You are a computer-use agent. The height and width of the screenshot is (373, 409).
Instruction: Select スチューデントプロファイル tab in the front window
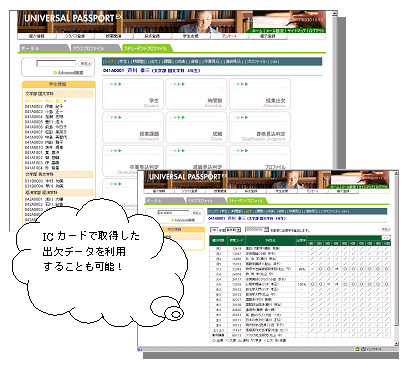pyautogui.click(x=246, y=201)
